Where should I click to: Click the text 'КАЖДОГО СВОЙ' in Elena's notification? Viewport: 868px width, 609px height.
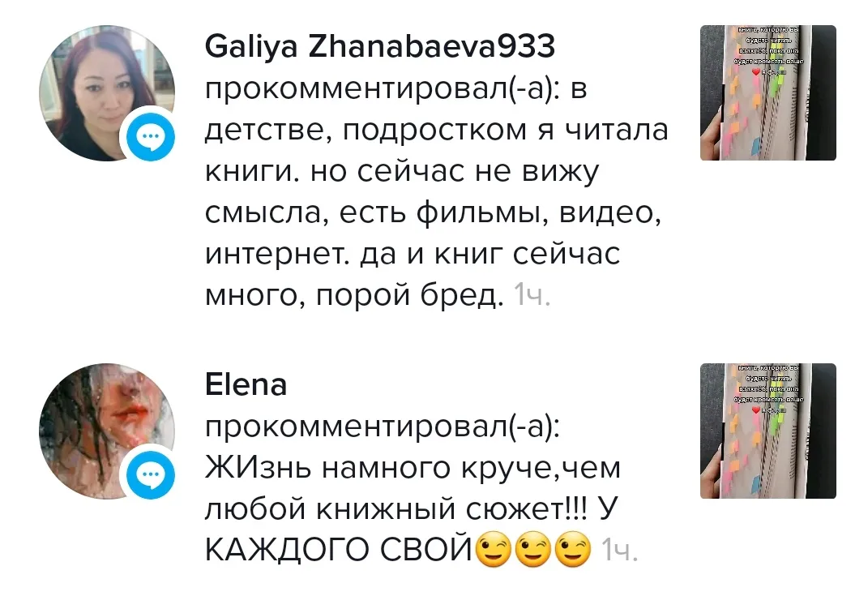point(339,550)
